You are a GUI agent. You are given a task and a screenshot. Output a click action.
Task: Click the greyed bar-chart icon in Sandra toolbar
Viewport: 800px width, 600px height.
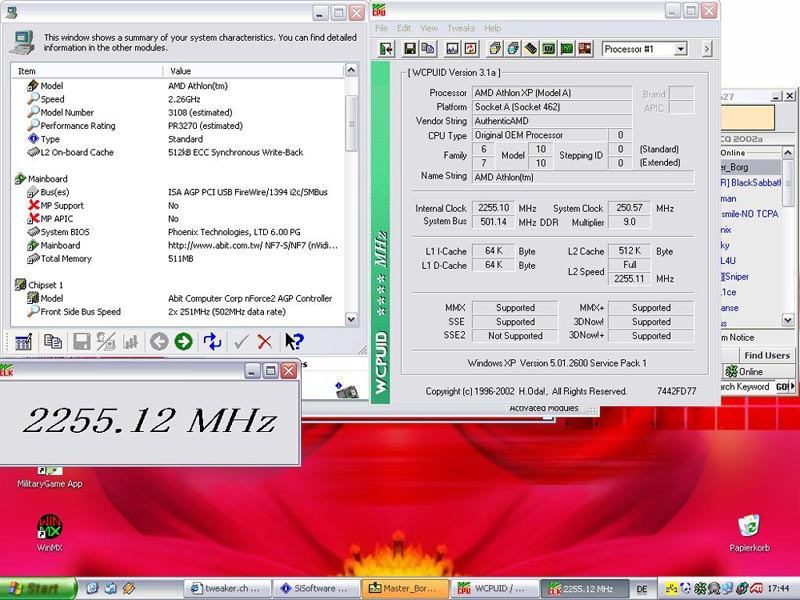click(131, 341)
